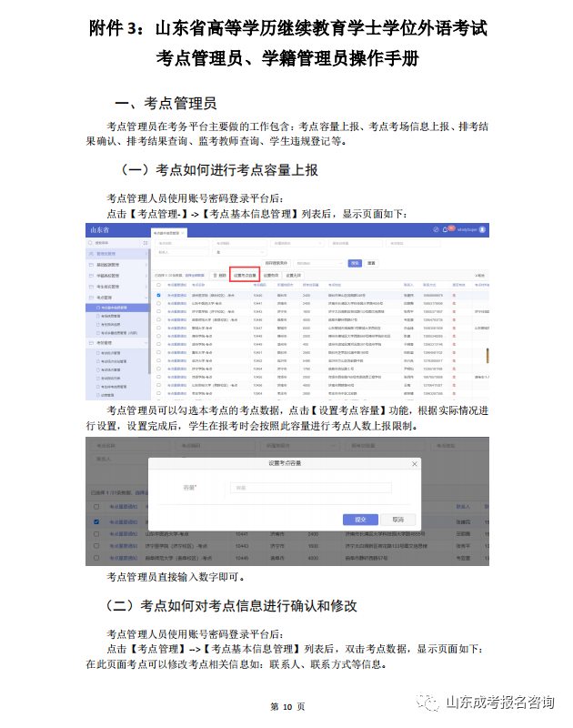573x728 pixels.
Task: Click the 设置考点容量 button
Action: (245, 276)
